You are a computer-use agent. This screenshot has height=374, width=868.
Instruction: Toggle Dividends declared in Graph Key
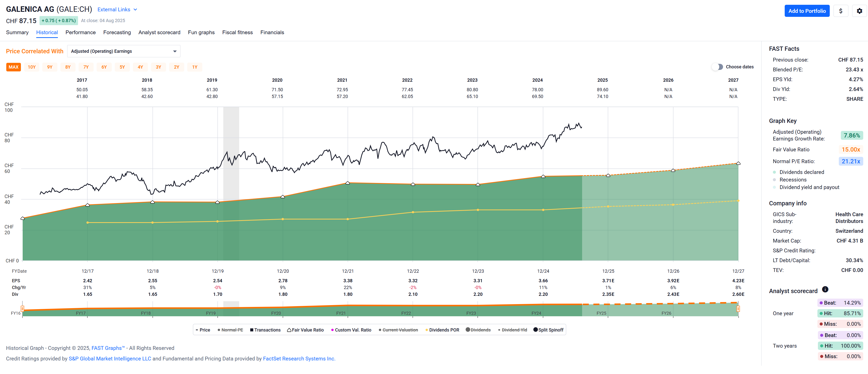(x=798, y=172)
